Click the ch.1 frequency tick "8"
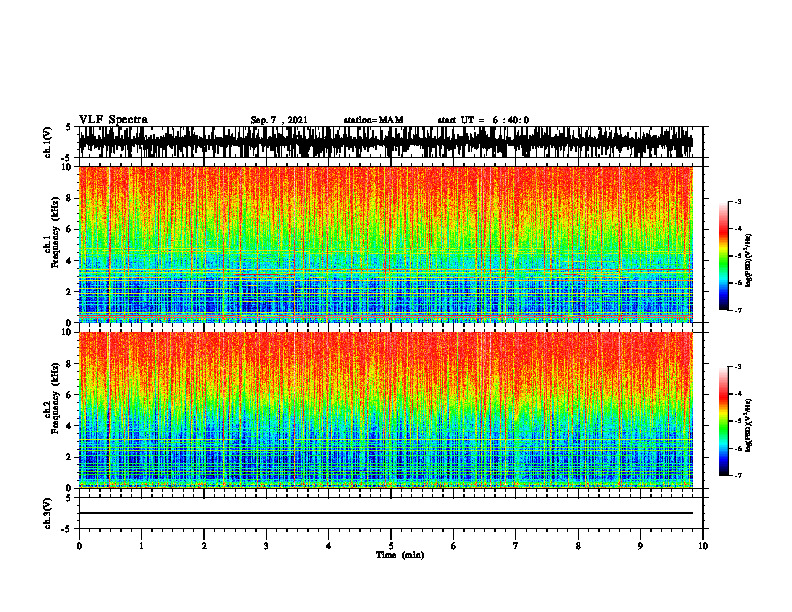Screen dimensions: 792x612 click(x=70, y=198)
